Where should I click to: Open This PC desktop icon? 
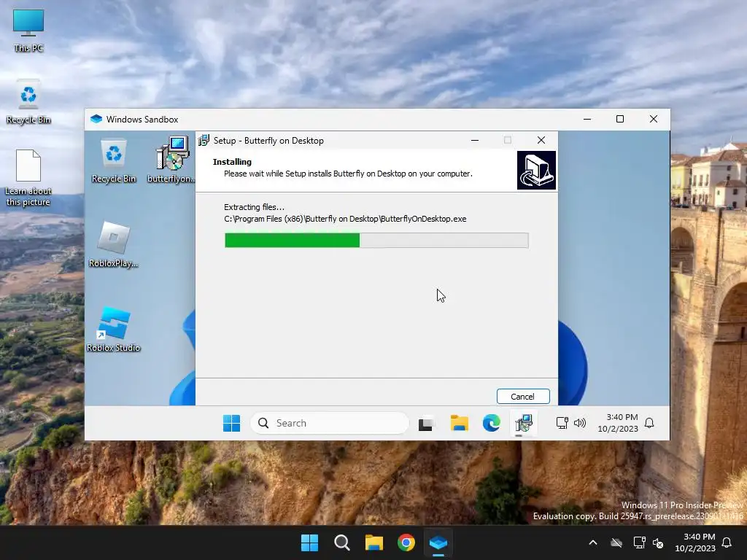coord(28,31)
